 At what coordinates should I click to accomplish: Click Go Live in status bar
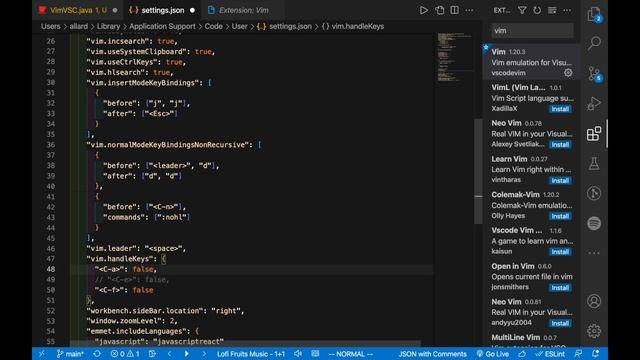point(493,353)
